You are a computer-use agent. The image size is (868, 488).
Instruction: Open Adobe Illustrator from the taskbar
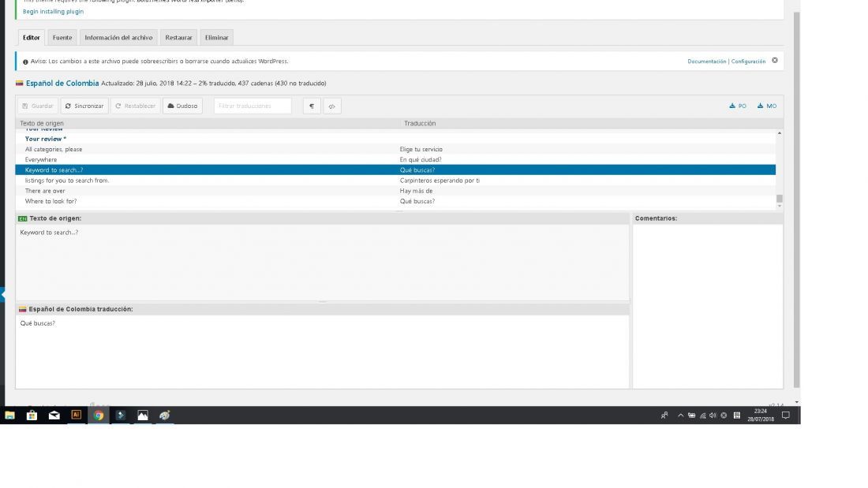tap(77, 415)
